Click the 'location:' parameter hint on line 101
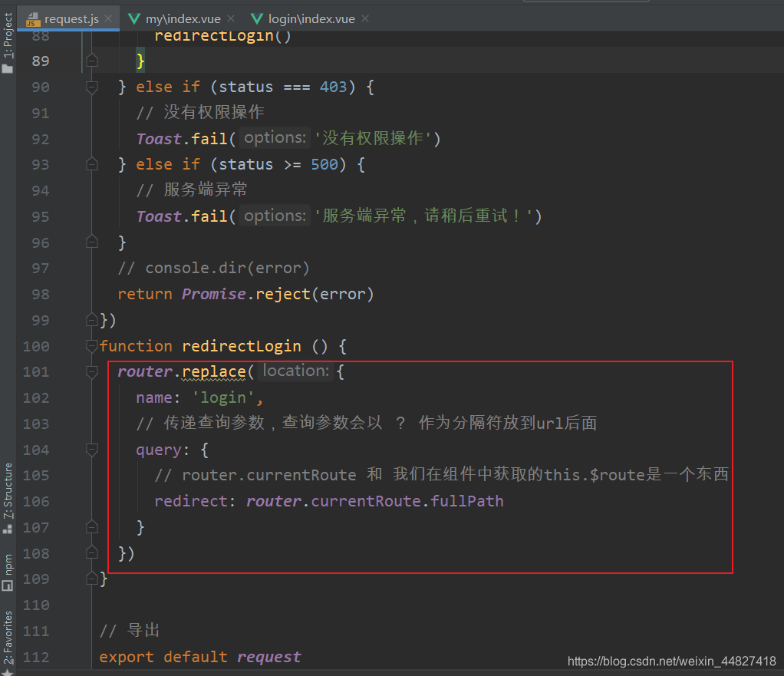 [296, 371]
